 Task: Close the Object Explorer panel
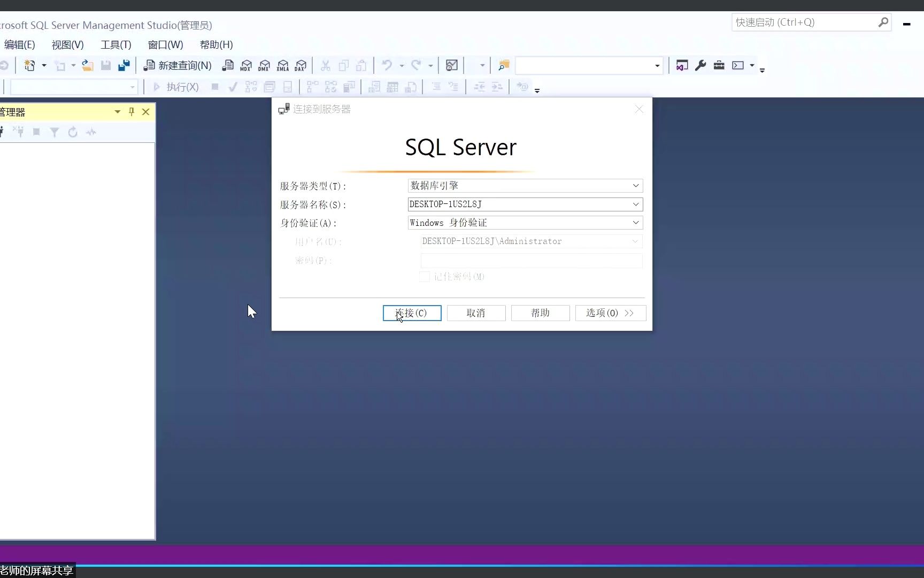pyautogui.click(x=145, y=112)
